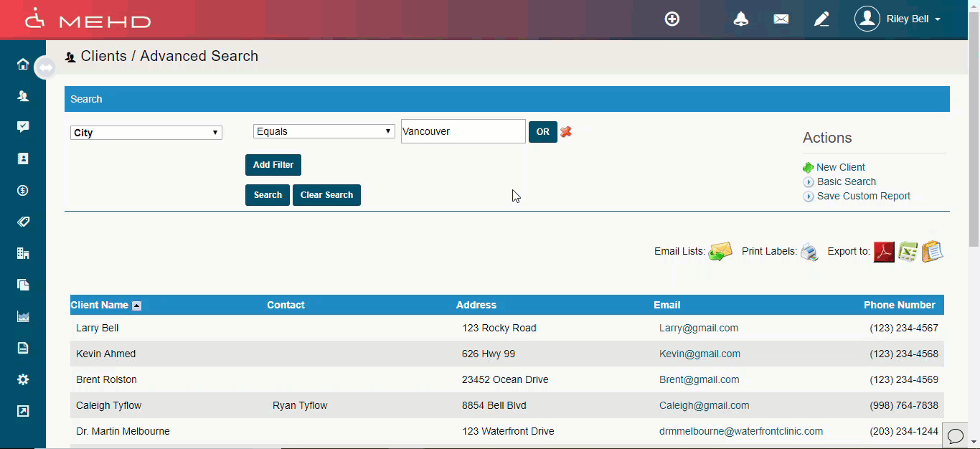Click the Print Labels printer icon
Image resolution: width=980 pixels, height=449 pixels.
(809, 252)
